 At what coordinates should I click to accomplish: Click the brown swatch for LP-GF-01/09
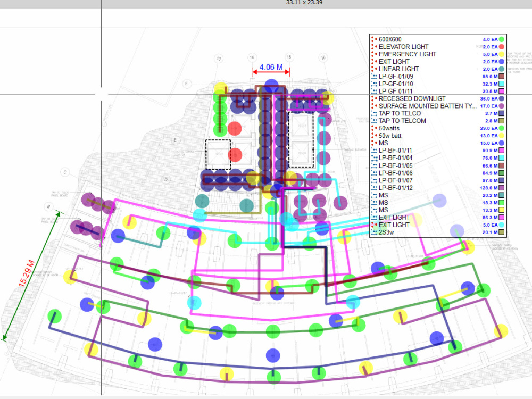(501, 76)
